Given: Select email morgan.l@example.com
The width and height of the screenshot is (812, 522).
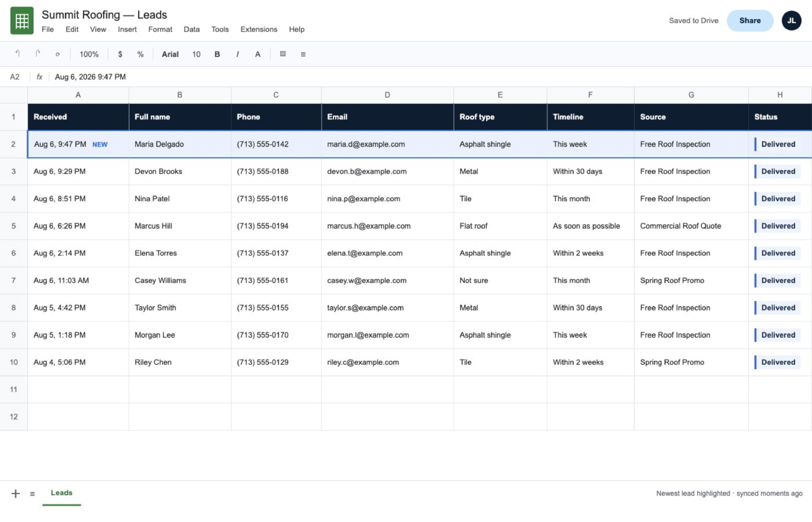Looking at the screenshot, I should tap(387, 335).
